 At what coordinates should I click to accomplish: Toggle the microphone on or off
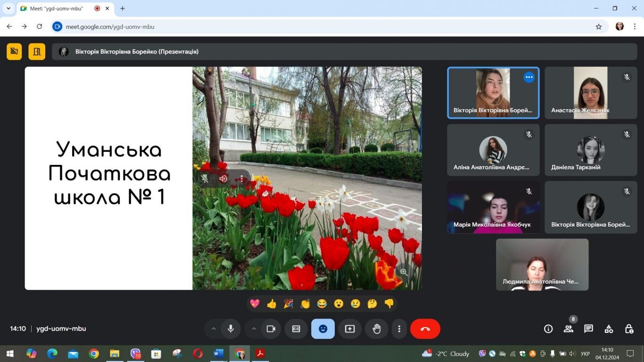tap(231, 329)
